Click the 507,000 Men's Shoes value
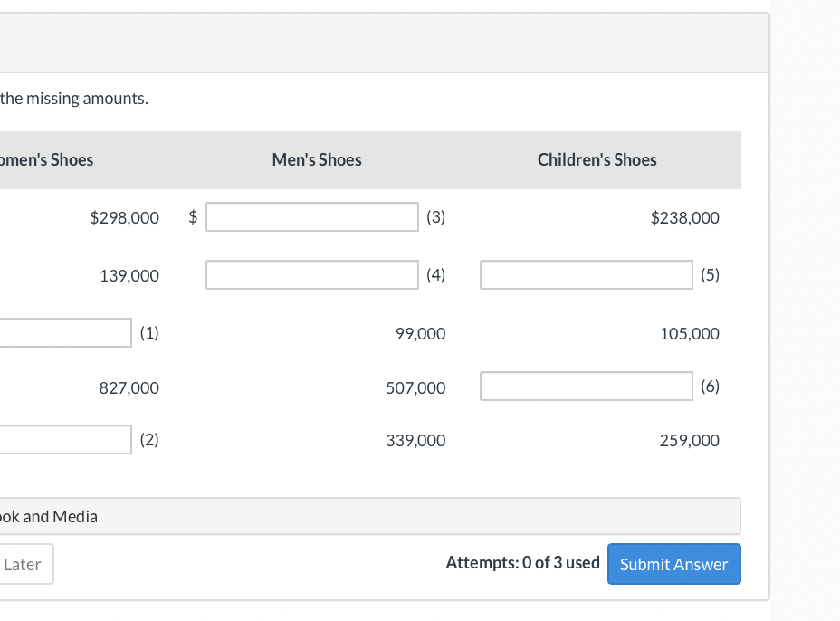 pos(415,388)
